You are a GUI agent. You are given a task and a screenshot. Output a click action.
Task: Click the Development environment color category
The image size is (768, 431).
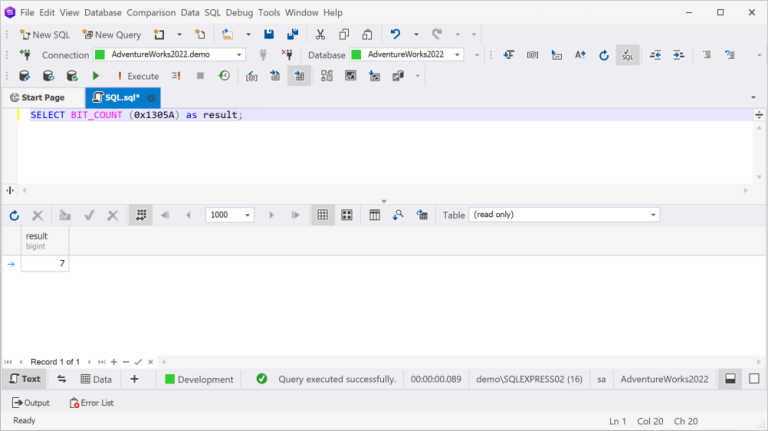199,379
